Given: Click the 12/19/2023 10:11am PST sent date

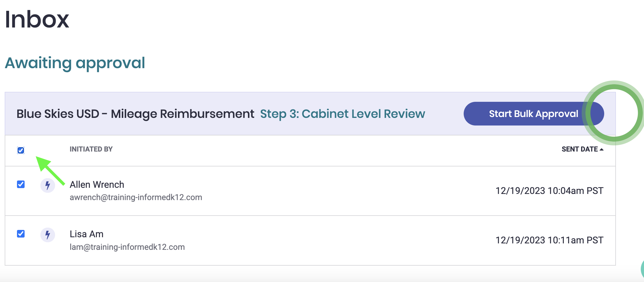Looking at the screenshot, I should [x=549, y=240].
